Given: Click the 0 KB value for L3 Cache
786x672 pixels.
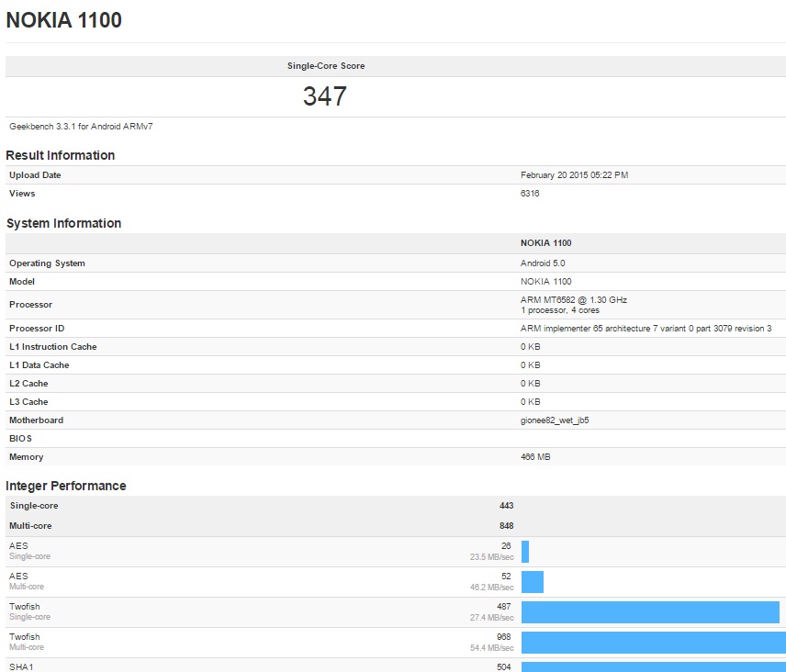Looking at the screenshot, I should pyautogui.click(x=531, y=402).
